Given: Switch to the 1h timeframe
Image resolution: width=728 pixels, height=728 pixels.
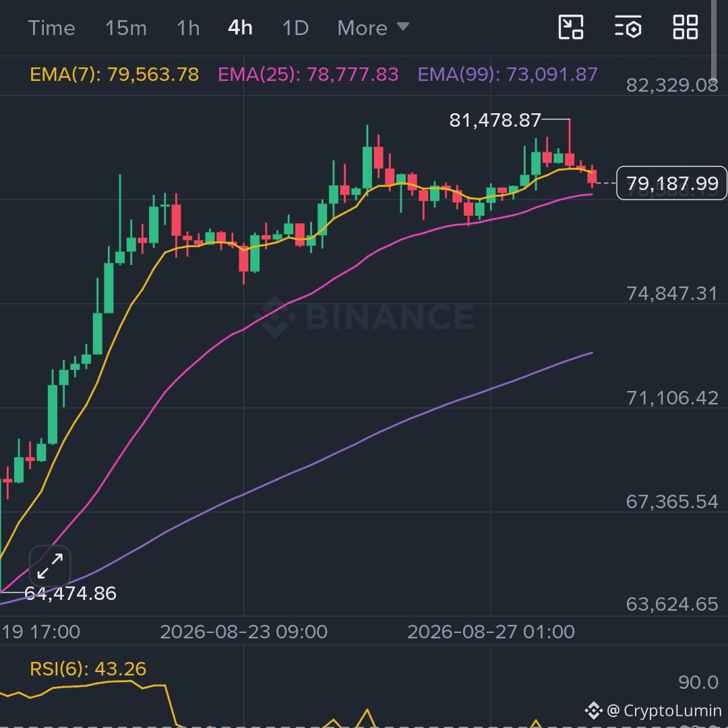Looking at the screenshot, I should (188, 28).
